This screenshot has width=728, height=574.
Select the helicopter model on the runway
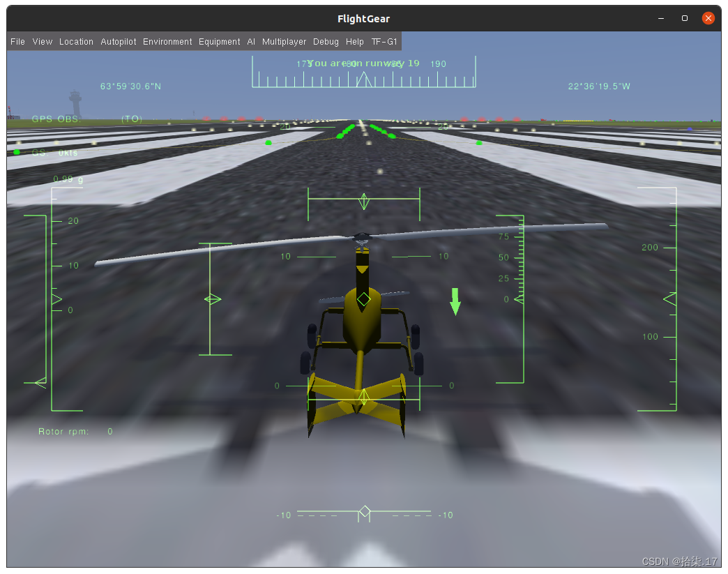click(363, 328)
